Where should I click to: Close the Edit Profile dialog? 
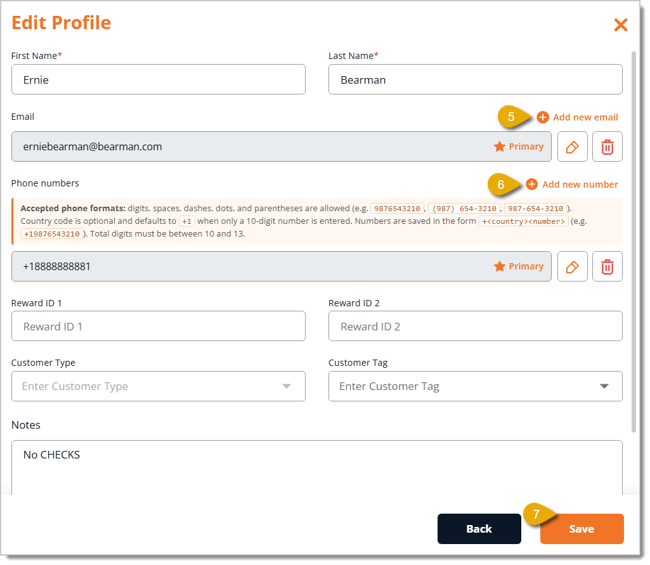(x=620, y=25)
